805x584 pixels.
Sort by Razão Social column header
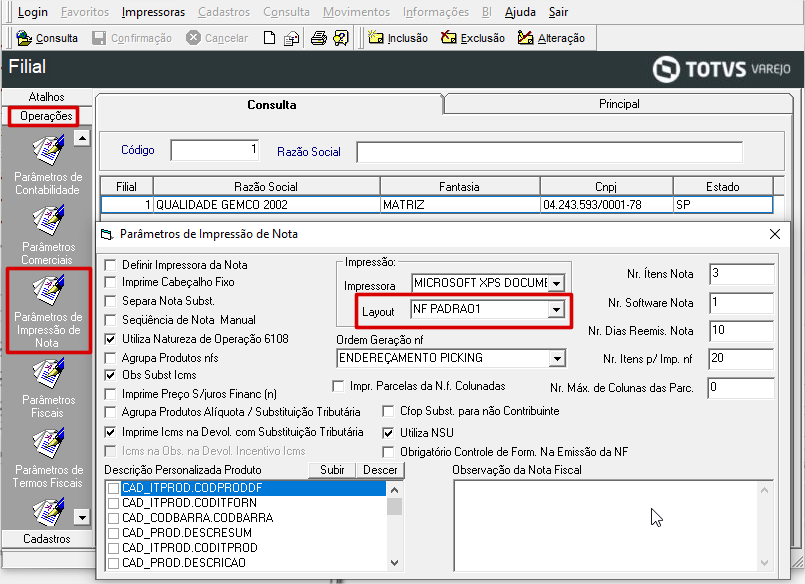266,187
